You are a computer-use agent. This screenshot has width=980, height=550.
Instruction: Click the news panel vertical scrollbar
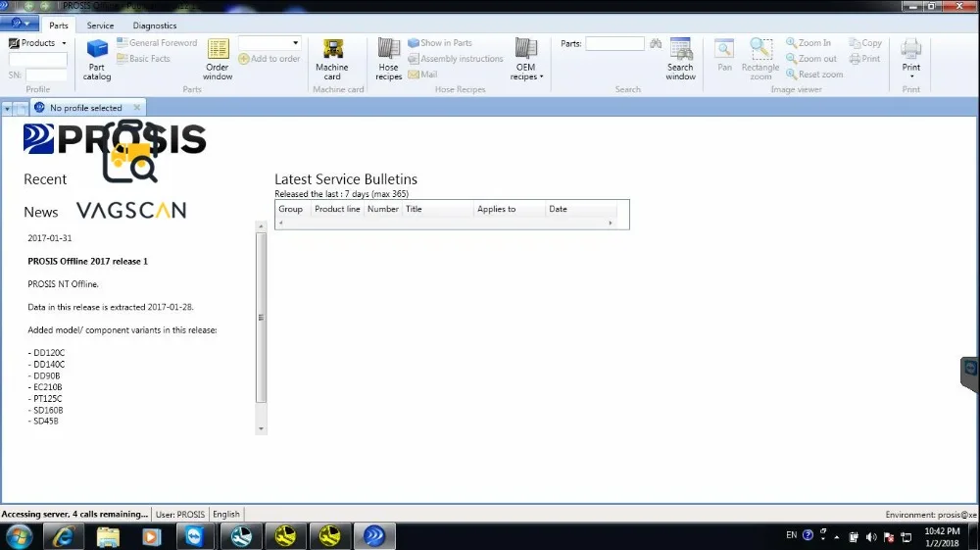pos(262,318)
